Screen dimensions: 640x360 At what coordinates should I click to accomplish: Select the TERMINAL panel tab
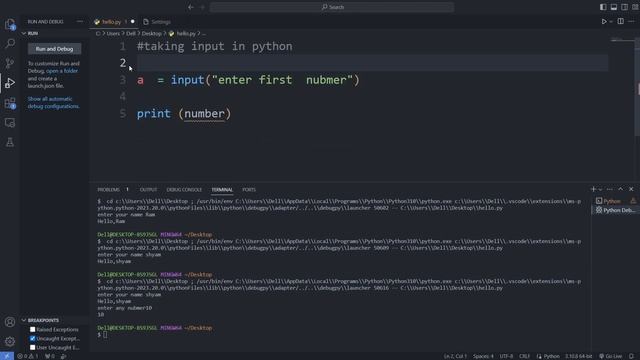[222, 190]
